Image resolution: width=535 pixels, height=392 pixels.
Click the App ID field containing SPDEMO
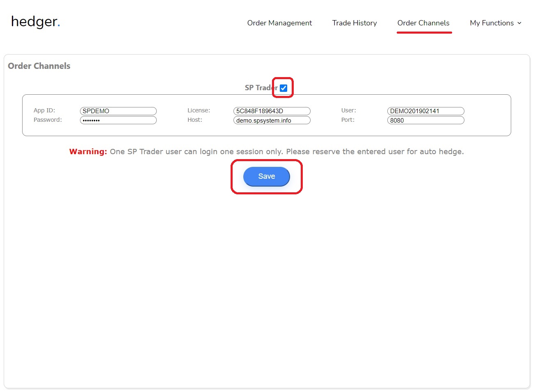(118, 111)
